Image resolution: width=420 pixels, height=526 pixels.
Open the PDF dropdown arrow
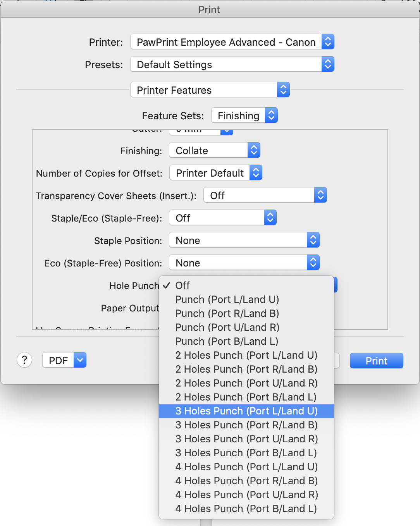point(80,360)
